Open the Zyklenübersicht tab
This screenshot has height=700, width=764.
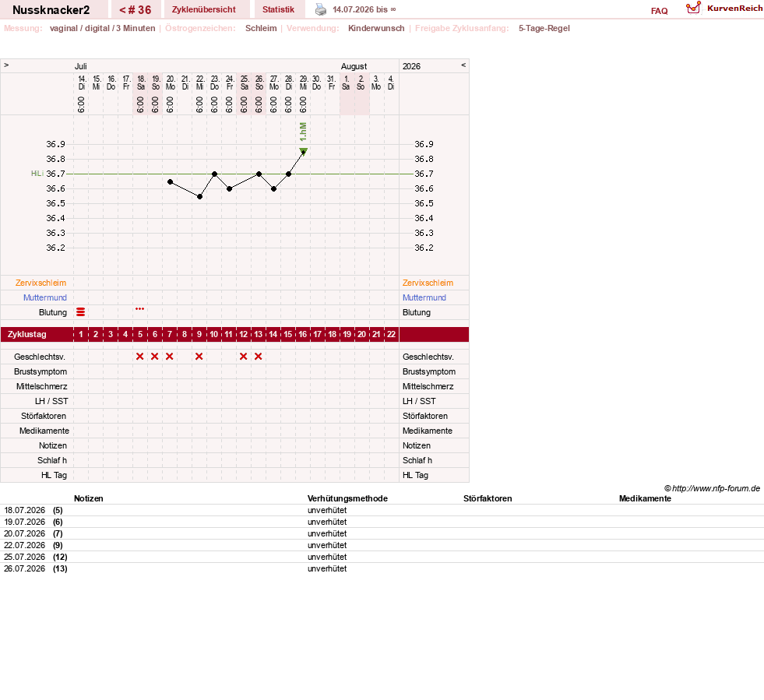pos(204,10)
